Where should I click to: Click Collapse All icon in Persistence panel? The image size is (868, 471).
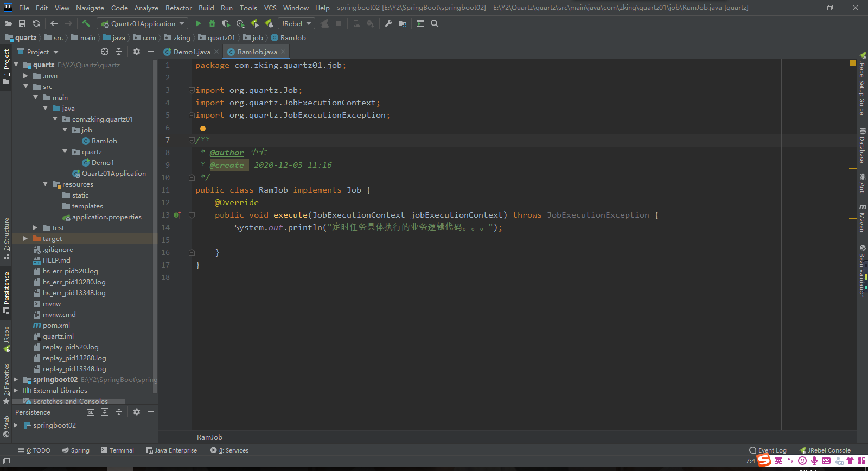119,412
